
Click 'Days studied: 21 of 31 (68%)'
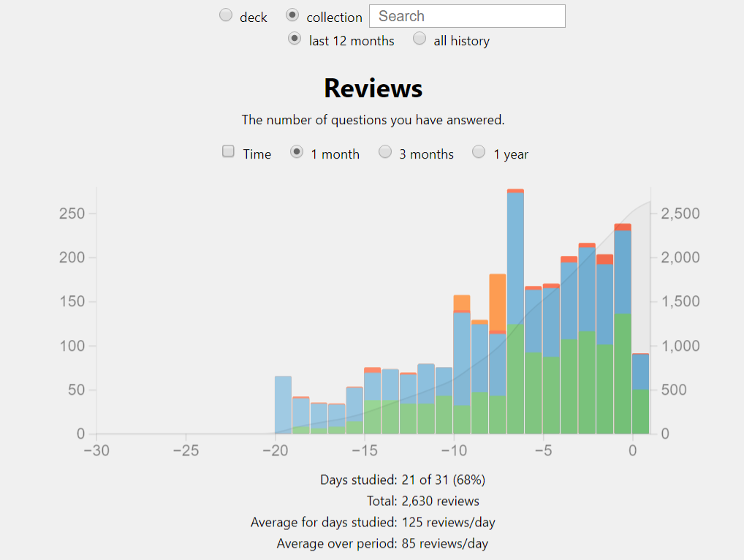click(x=403, y=480)
